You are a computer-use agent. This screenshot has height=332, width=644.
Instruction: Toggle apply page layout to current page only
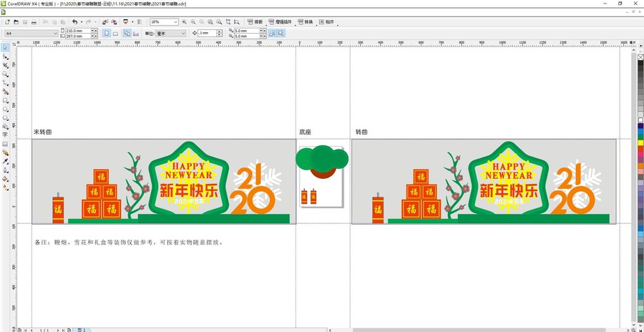[x=136, y=34]
